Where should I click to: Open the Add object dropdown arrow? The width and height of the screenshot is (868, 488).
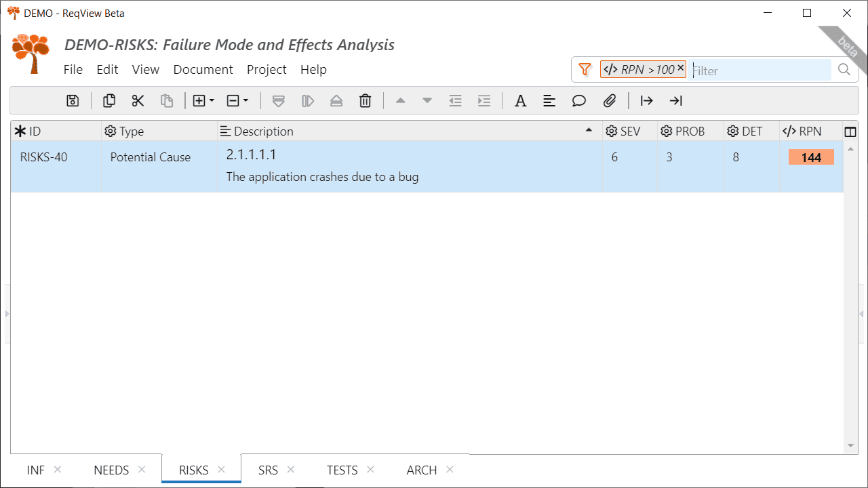pyautogui.click(x=212, y=101)
